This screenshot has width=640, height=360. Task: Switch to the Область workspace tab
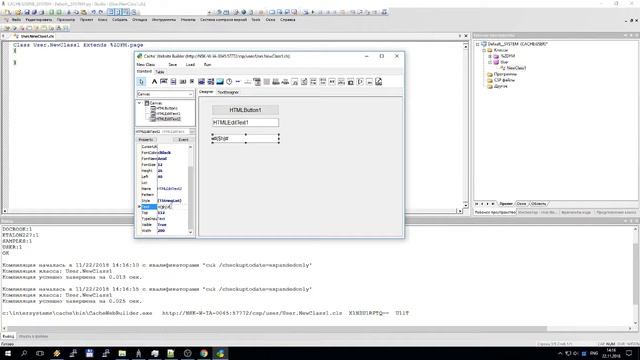coord(539,204)
